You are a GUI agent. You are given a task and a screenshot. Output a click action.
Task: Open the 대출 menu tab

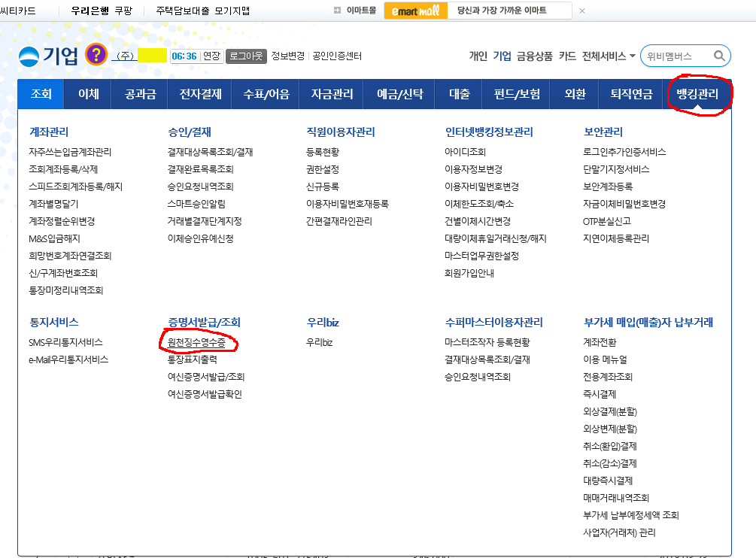[x=459, y=94]
